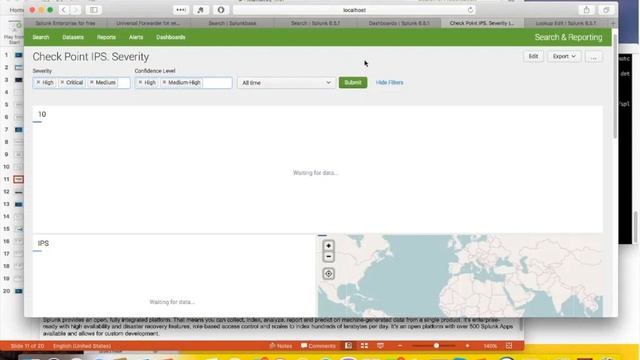This screenshot has height=360, width=640.
Task: Toggle the Safari sidebar button
Action: coord(93,10)
